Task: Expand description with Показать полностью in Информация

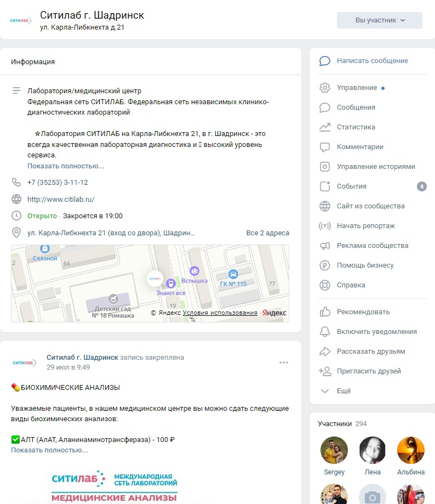Action: click(66, 166)
